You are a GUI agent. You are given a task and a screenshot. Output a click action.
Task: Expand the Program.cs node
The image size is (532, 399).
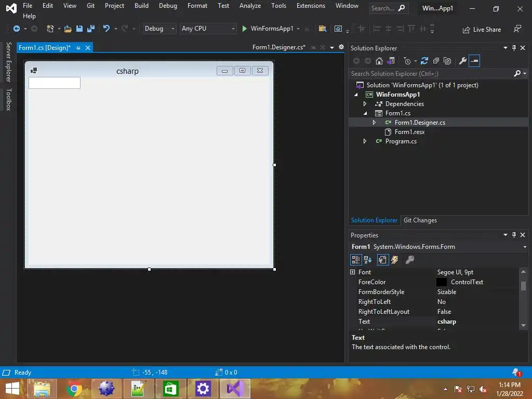tap(365, 141)
